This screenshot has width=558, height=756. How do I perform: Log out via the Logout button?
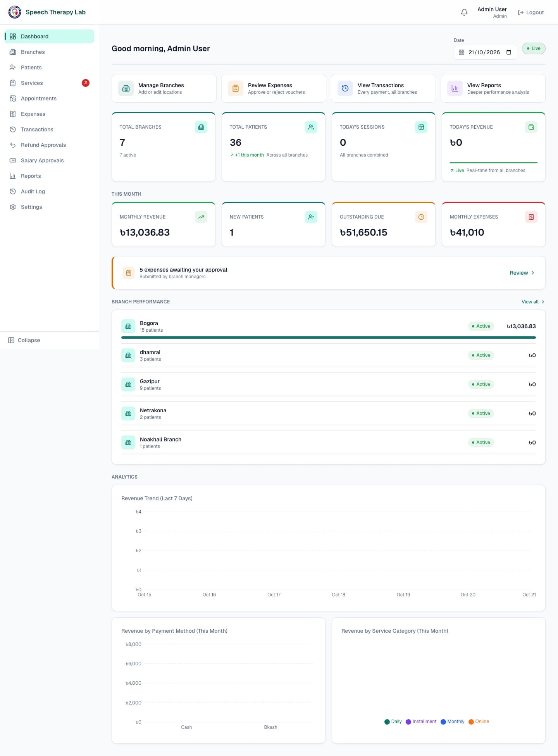531,12
